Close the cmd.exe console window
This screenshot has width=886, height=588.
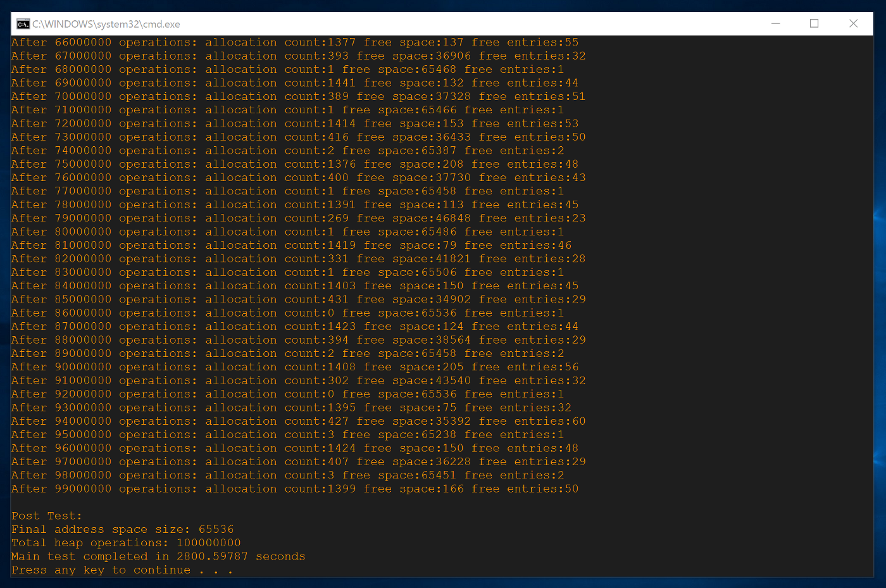853,23
